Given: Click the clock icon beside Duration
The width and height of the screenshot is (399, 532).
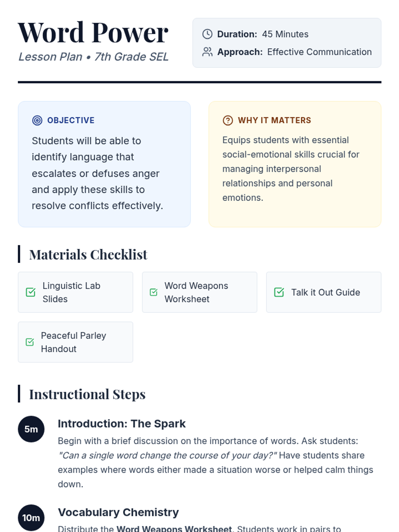Looking at the screenshot, I should tap(207, 34).
